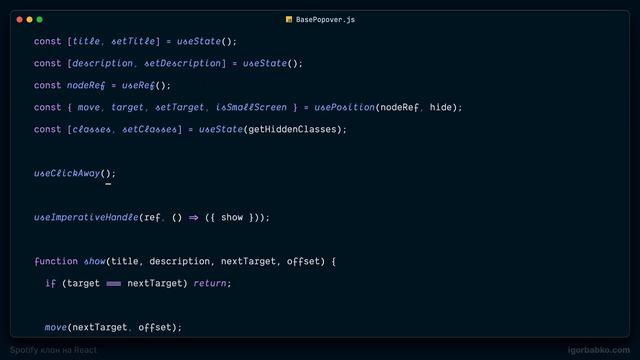
Task: Click the red close window button
Action: click(x=20, y=20)
